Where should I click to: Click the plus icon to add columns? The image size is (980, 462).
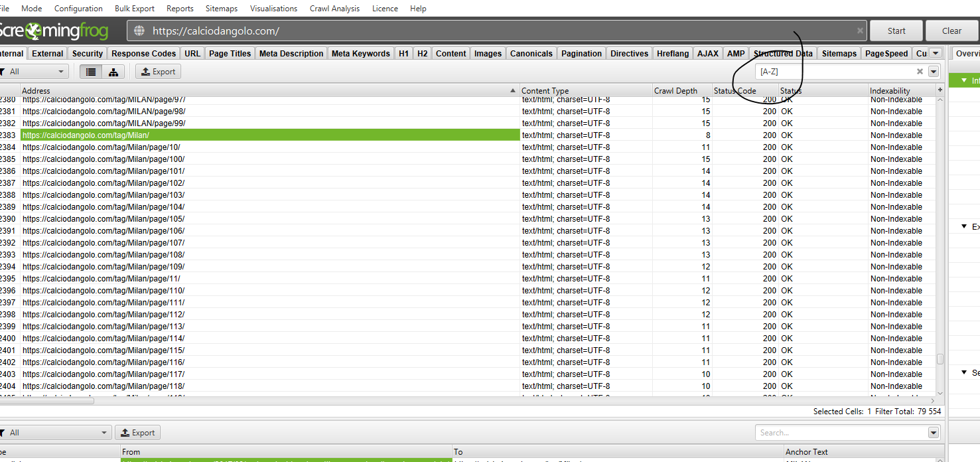tap(940, 90)
